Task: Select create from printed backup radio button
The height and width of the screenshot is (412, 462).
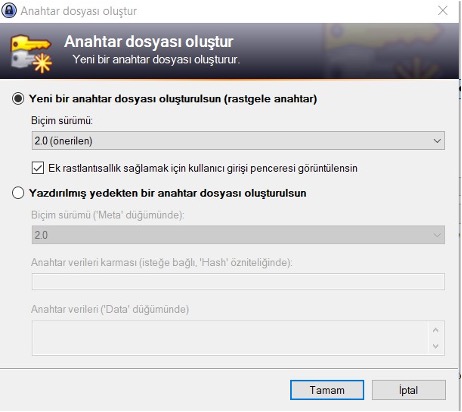Action: click(x=18, y=193)
